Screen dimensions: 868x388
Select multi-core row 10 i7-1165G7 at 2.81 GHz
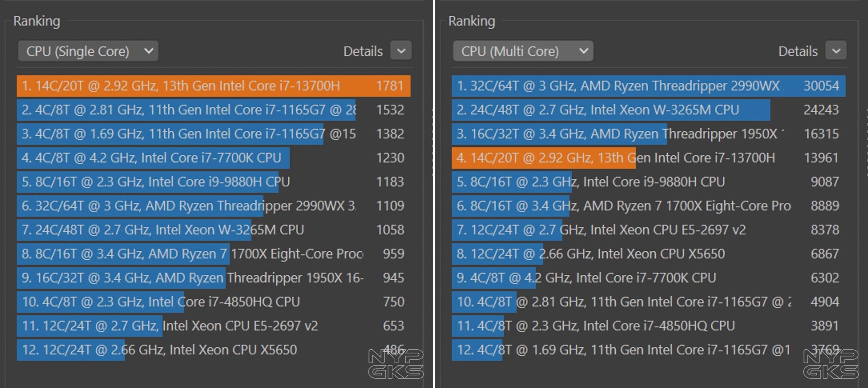coord(649,302)
